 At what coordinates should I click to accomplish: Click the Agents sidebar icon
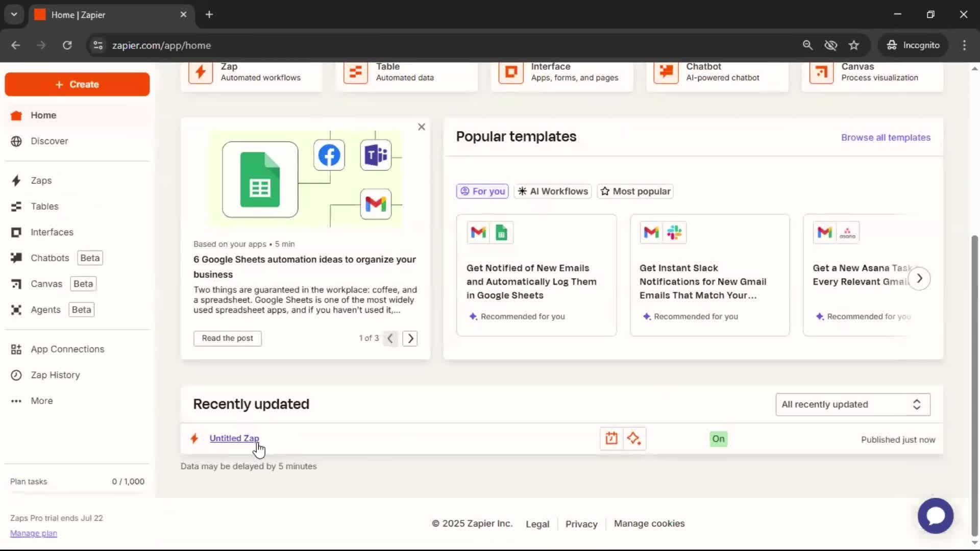coord(16,310)
